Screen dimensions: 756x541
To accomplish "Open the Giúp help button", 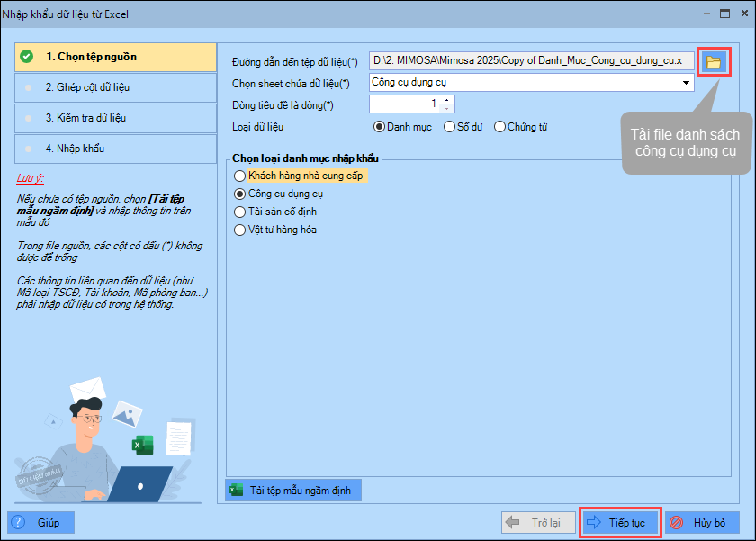I will 41,523.
